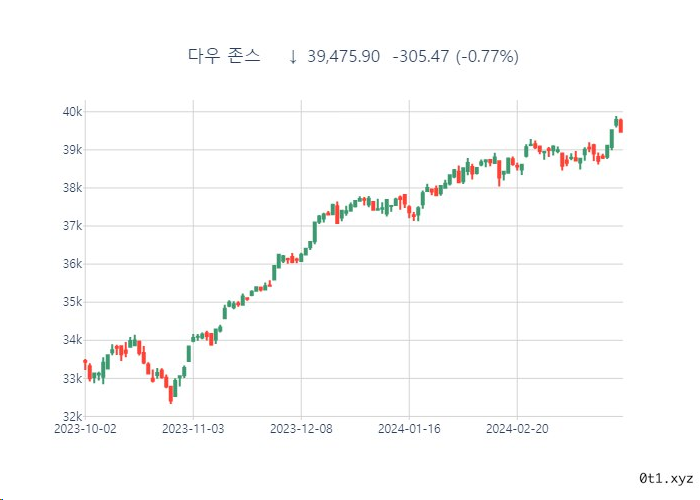Click the 2023-10-02 x-axis date label
Image resolution: width=700 pixels, height=500 pixels.
click(85, 429)
